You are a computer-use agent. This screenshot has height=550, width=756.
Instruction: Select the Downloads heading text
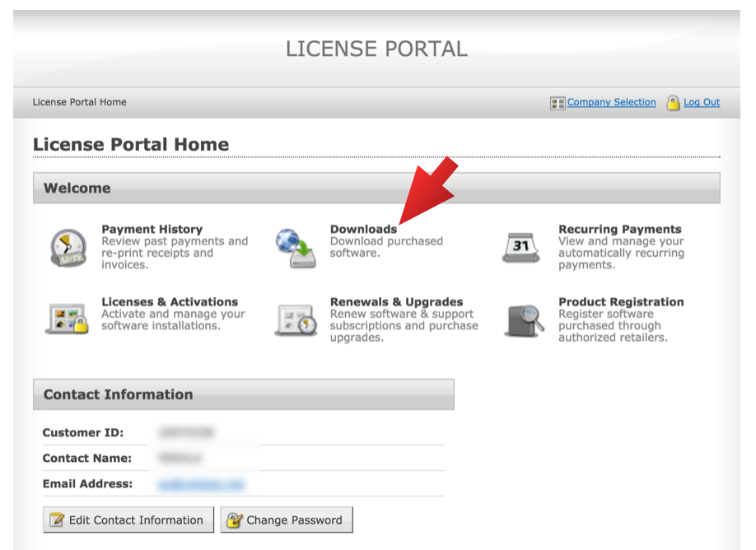[363, 229]
